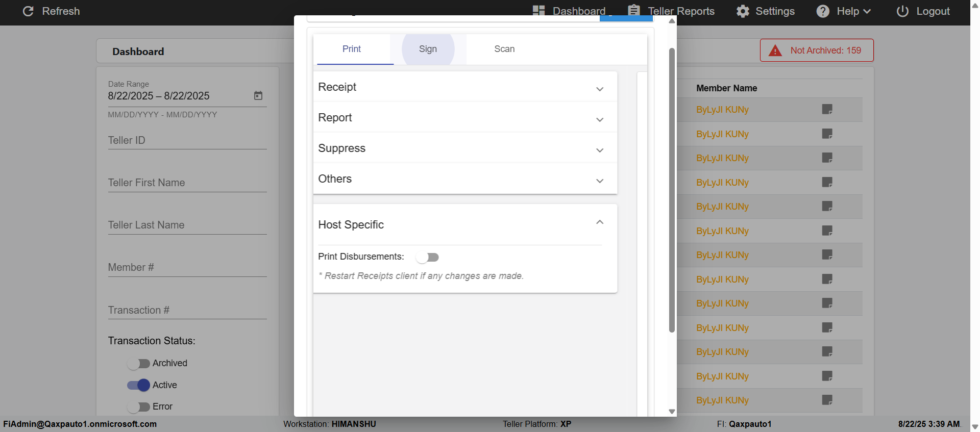Click the Member # field
Viewport: 980px width, 432px height.
coord(187,267)
